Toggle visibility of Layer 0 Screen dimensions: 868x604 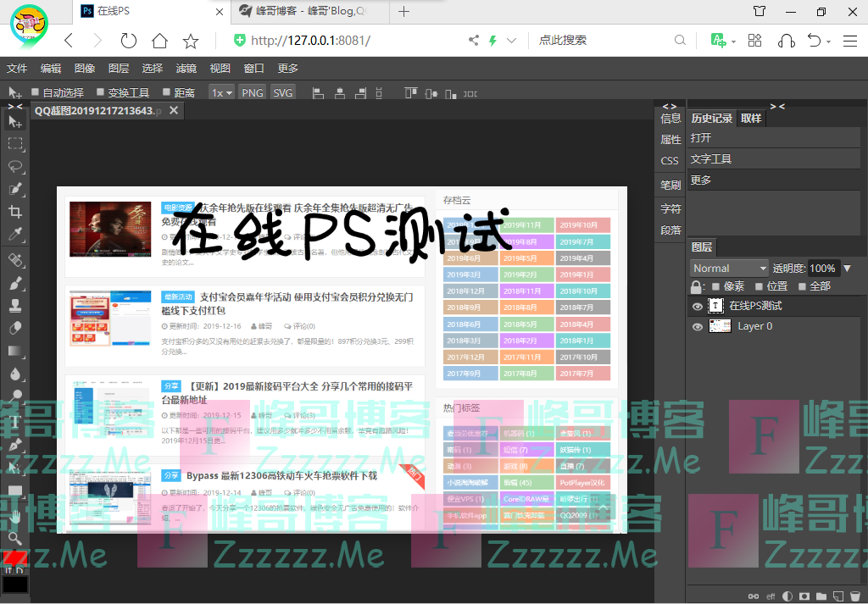pos(698,327)
